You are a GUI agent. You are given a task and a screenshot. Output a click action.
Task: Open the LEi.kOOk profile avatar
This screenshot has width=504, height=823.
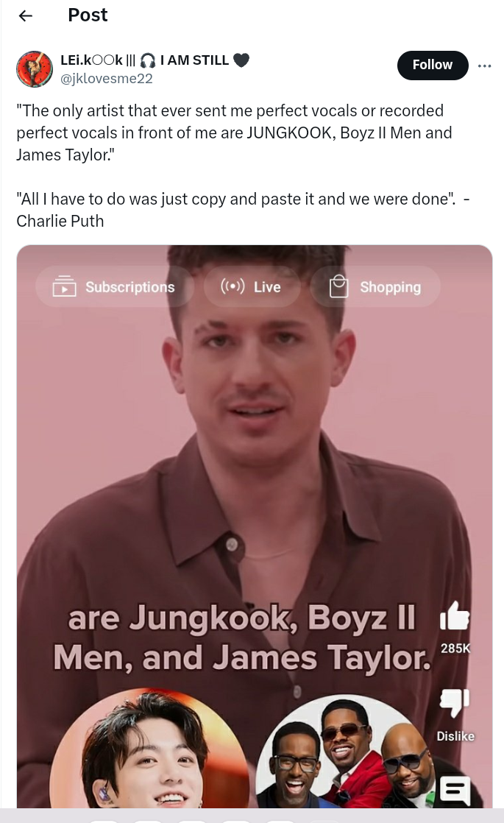(x=35, y=68)
